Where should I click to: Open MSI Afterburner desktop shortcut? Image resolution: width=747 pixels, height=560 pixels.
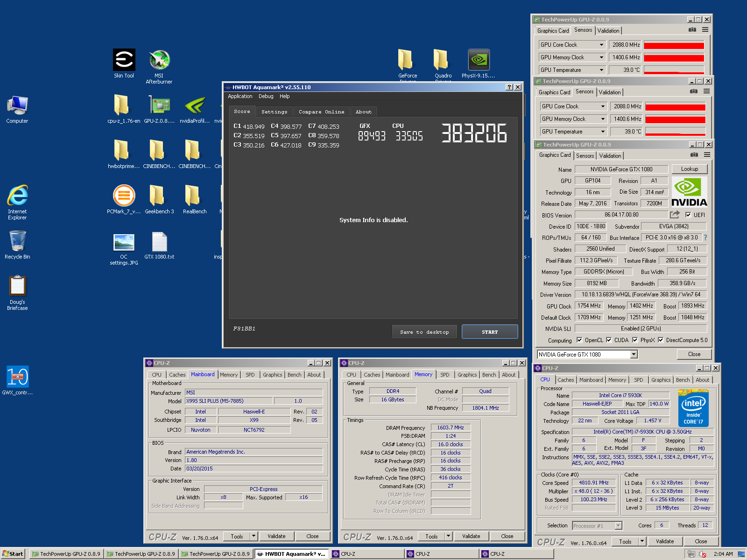[x=159, y=66]
